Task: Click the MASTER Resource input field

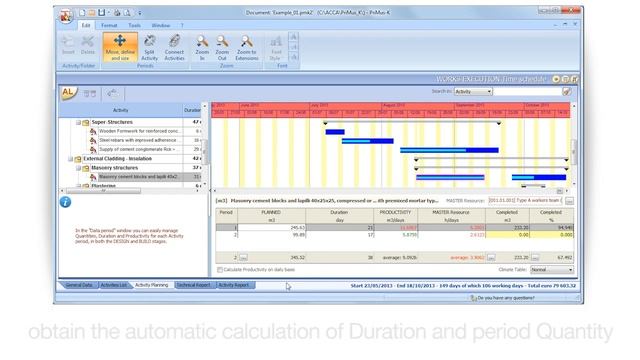Action: tap(525, 200)
